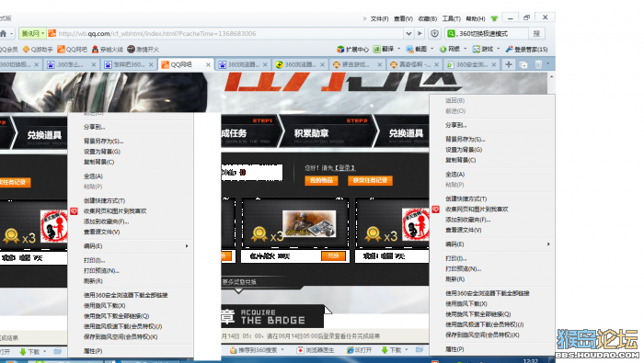The image size is (644, 363).
Task: Click the home page icon
Action: tap(4, 34)
